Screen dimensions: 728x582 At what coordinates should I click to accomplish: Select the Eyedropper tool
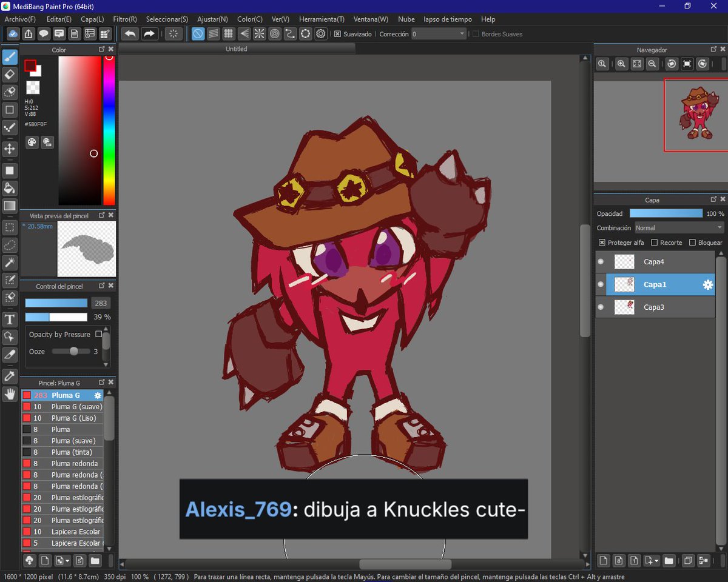pyautogui.click(x=10, y=376)
